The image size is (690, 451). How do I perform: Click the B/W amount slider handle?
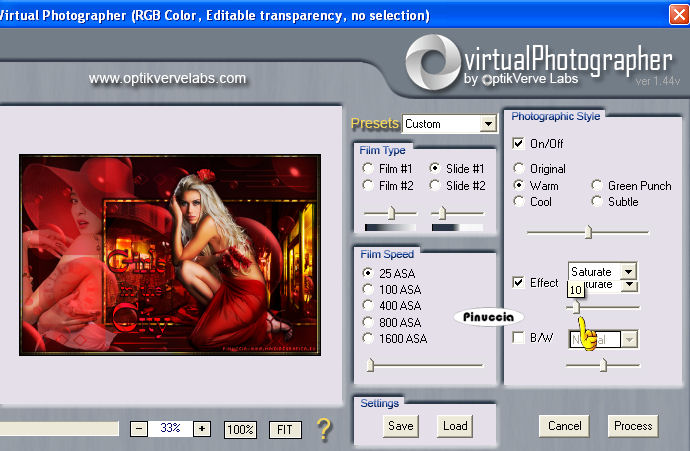click(x=604, y=365)
